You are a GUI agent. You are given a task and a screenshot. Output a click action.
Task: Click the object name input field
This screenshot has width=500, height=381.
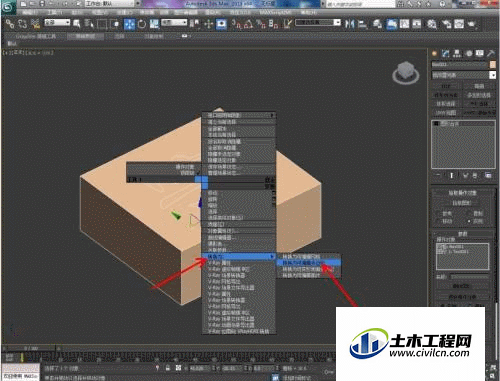coord(459,64)
